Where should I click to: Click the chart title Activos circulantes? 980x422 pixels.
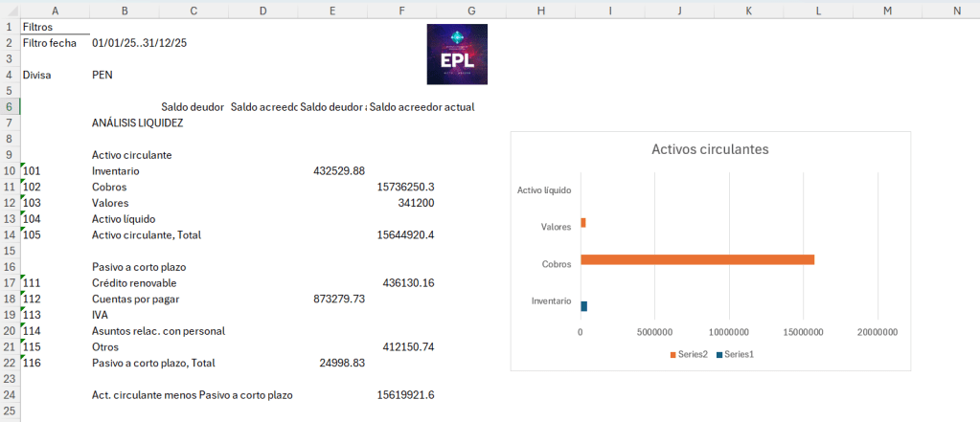(710, 149)
